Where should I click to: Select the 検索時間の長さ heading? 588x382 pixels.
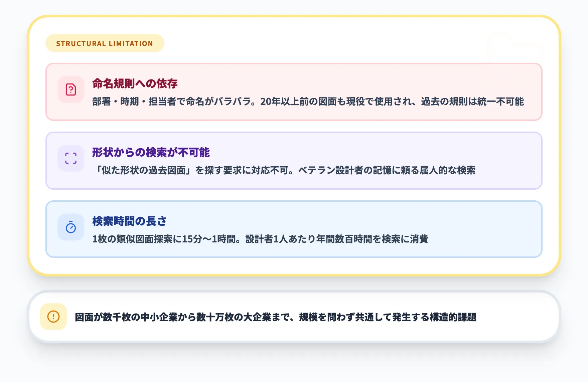(x=130, y=221)
